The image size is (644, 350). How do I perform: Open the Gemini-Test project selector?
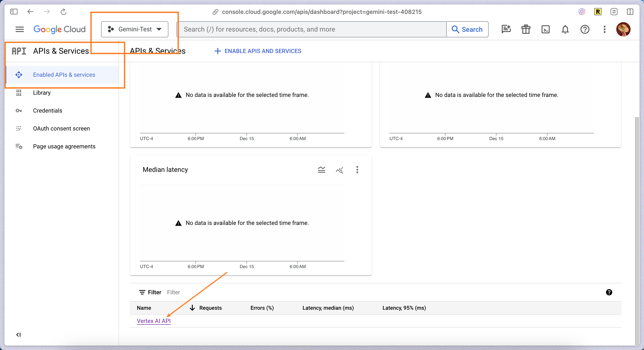tap(134, 29)
